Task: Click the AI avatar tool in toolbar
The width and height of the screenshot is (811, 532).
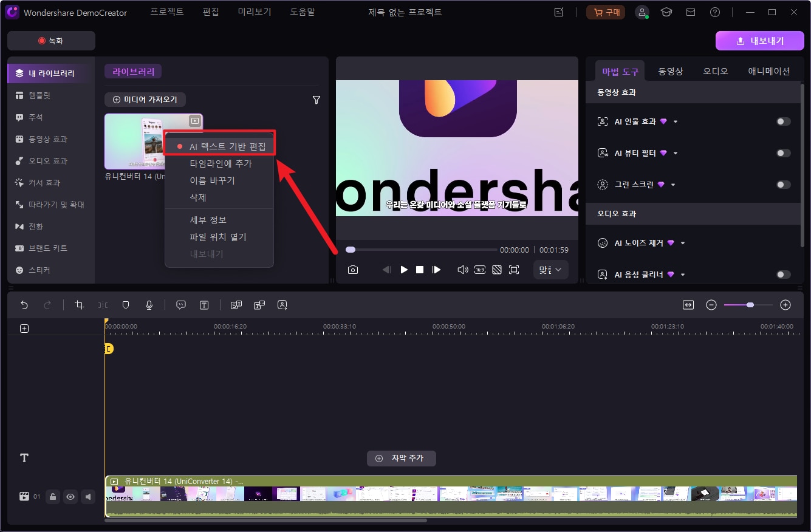Action: tap(282, 305)
